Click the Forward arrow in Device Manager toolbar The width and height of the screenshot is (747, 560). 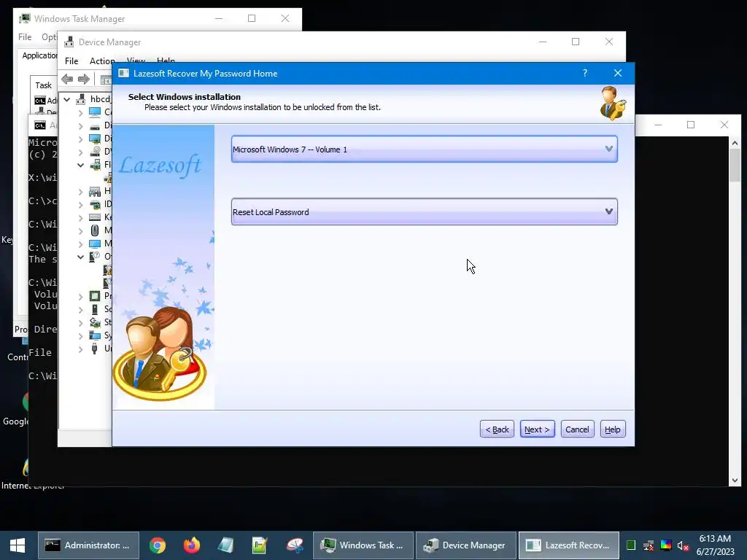coord(84,79)
